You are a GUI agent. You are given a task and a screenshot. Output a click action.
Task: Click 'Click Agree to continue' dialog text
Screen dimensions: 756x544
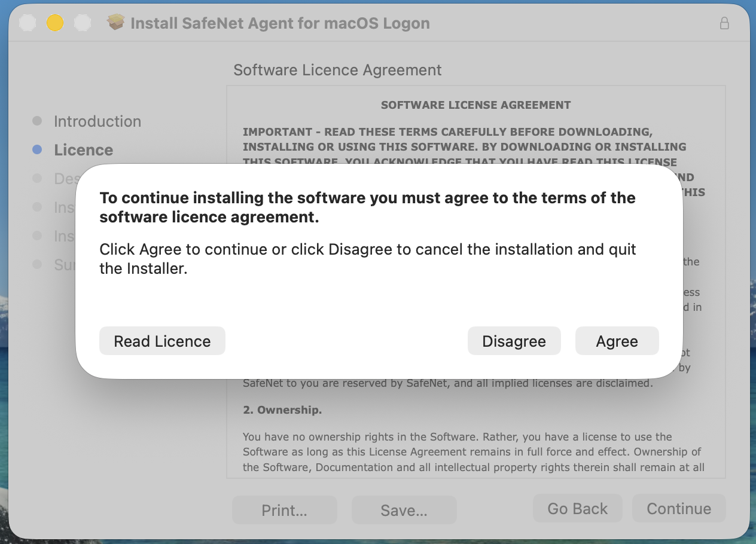pyautogui.click(x=367, y=259)
